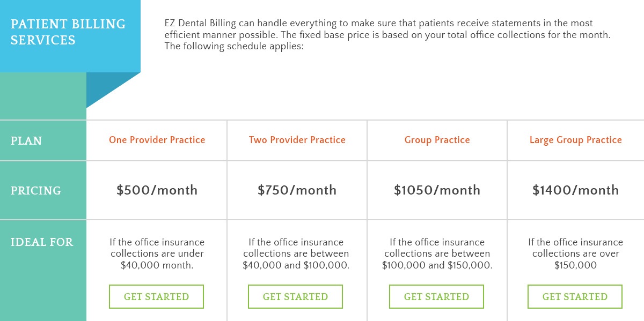
Task: Click GET STARTED for Large Group Practice
Action: click(x=575, y=296)
